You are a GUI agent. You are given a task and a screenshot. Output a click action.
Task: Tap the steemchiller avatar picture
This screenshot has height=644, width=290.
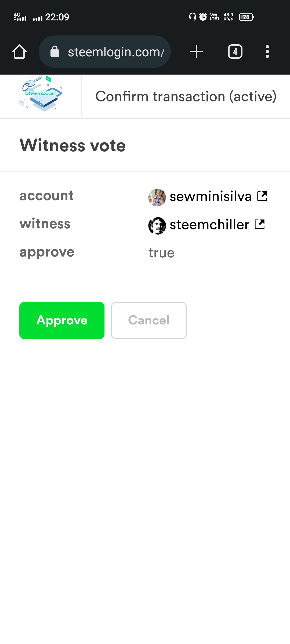coord(157,226)
